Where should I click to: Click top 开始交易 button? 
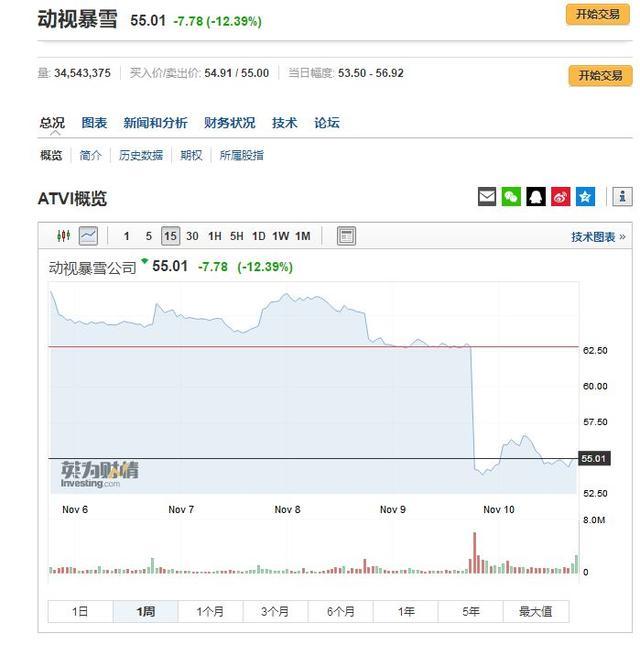598,15
